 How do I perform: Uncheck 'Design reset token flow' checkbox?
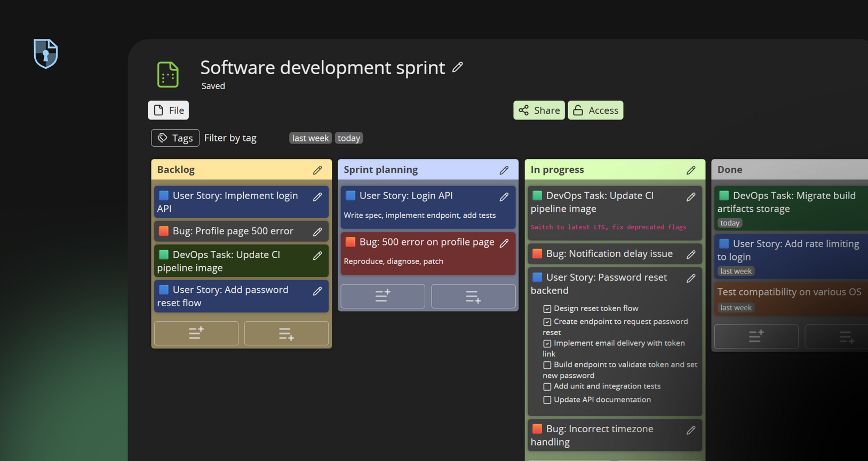pos(547,309)
